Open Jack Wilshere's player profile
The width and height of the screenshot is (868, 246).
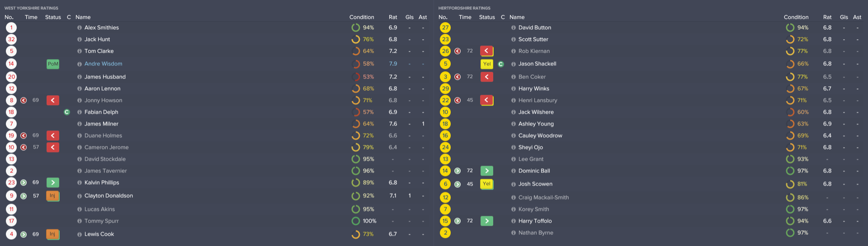click(536, 112)
